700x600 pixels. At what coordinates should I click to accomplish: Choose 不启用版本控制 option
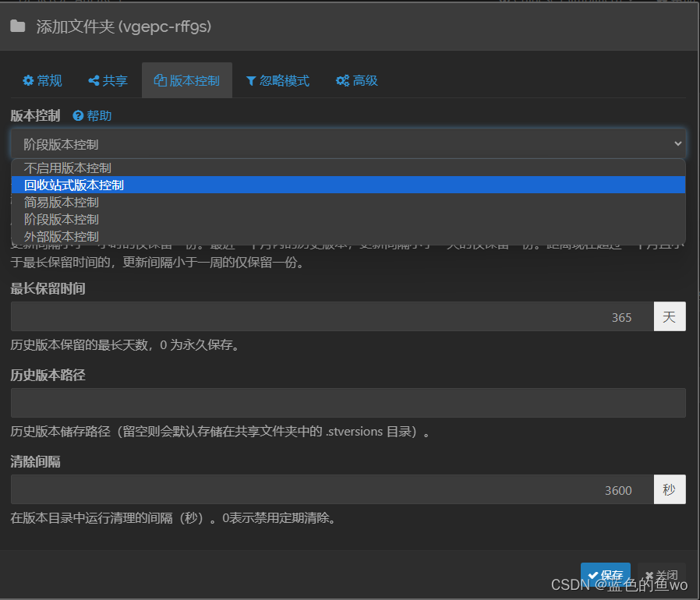348,168
